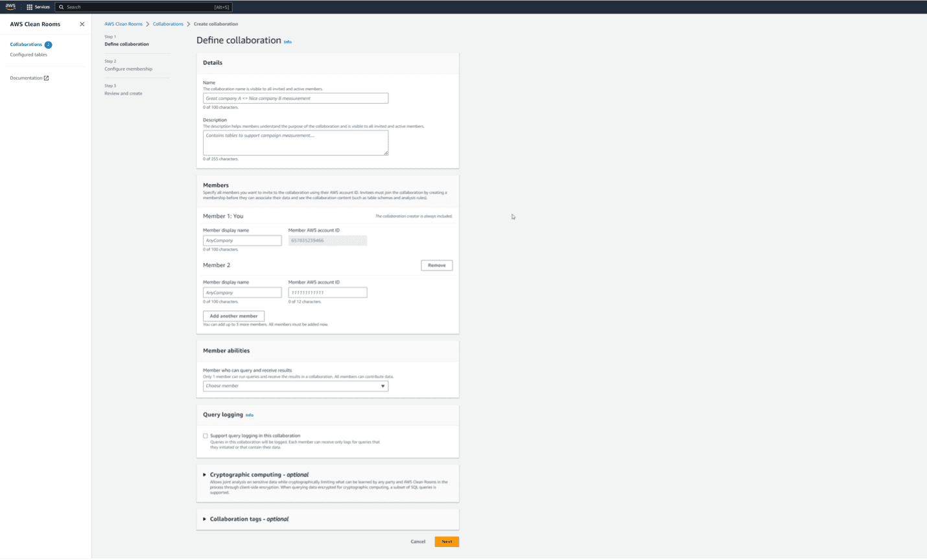927x560 pixels.
Task: Close the AWS Clean Rooms sidebar
Action: click(x=82, y=24)
